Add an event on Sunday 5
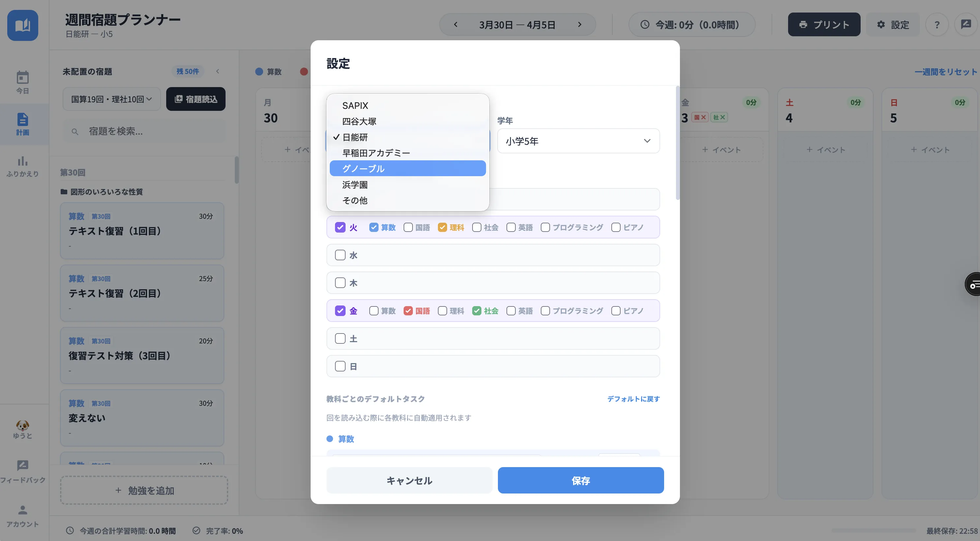The height and width of the screenshot is (541, 980). click(930, 150)
